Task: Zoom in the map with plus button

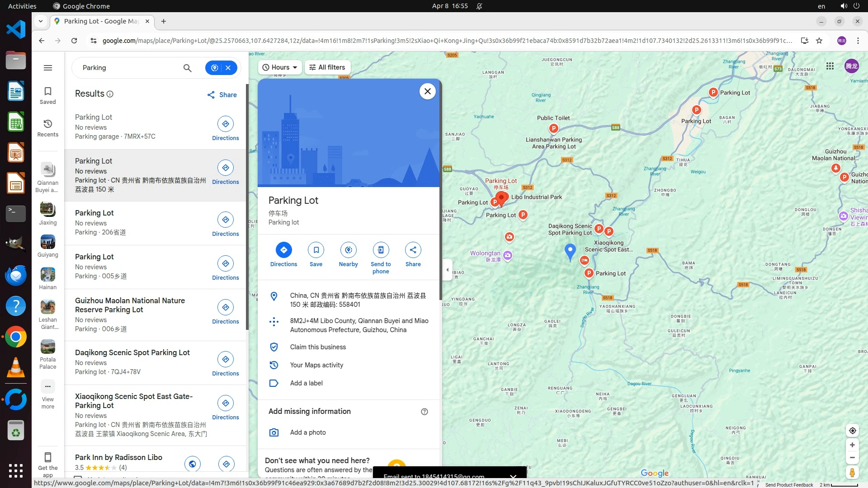Action: [852, 445]
